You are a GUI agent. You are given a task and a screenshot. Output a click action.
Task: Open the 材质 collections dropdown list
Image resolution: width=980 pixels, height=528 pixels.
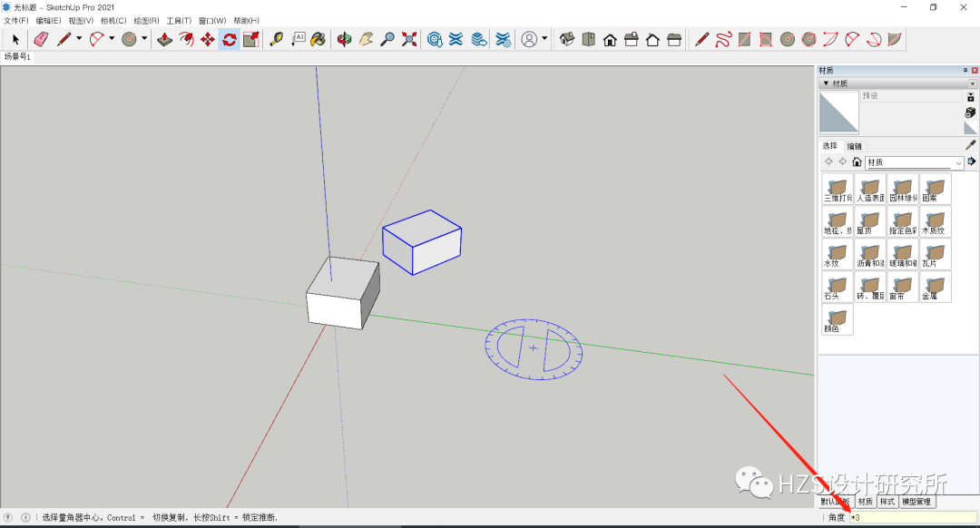[958, 161]
